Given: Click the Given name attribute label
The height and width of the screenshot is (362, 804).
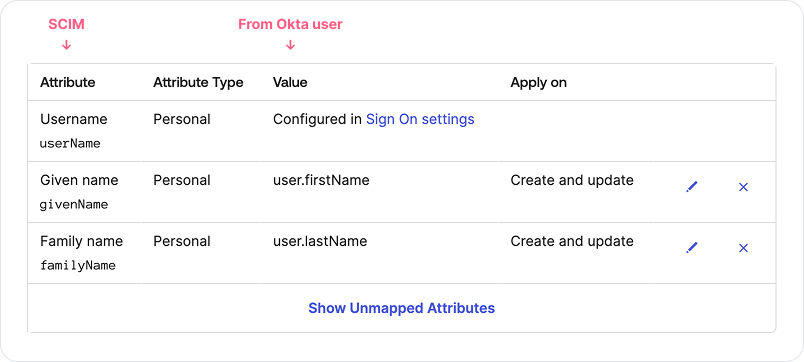Looking at the screenshot, I should [x=79, y=180].
